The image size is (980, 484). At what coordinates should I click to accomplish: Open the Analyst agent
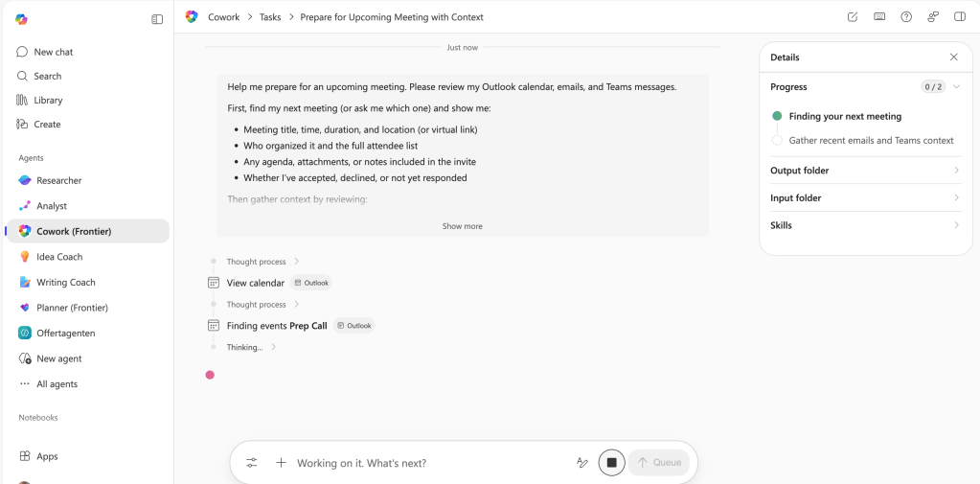(52, 206)
